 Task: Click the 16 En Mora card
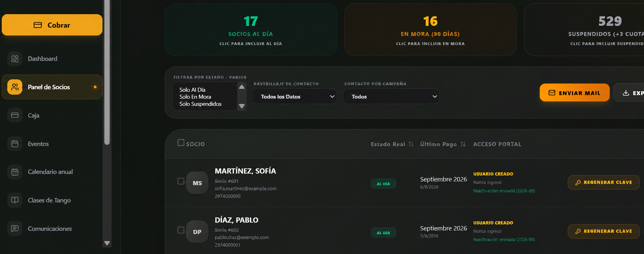[430, 30]
